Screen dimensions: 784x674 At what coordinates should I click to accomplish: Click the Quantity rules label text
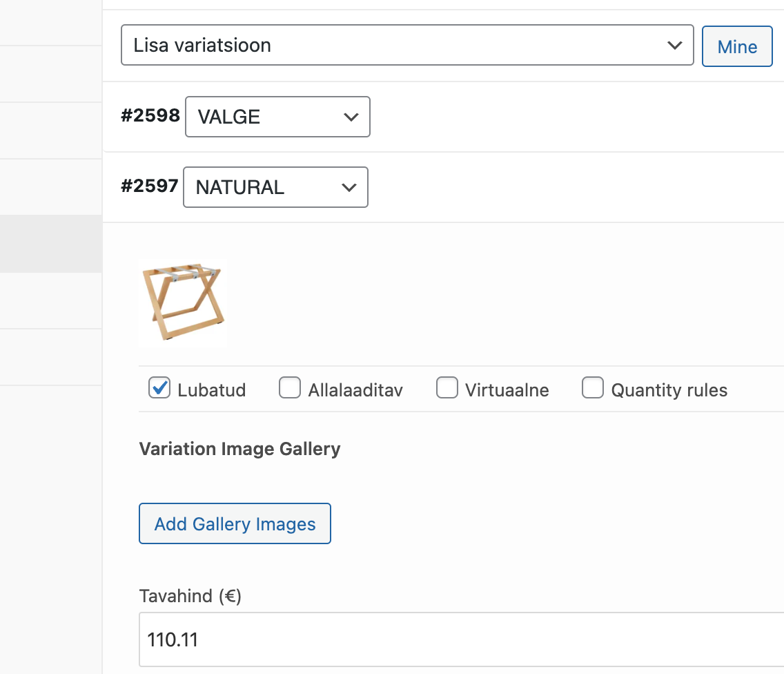coord(669,390)
